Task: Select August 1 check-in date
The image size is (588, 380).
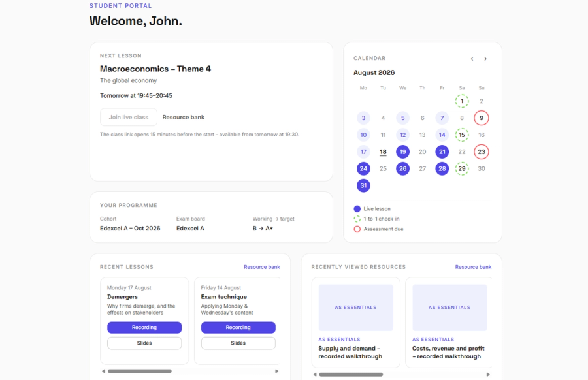Action: pos(462,101)
